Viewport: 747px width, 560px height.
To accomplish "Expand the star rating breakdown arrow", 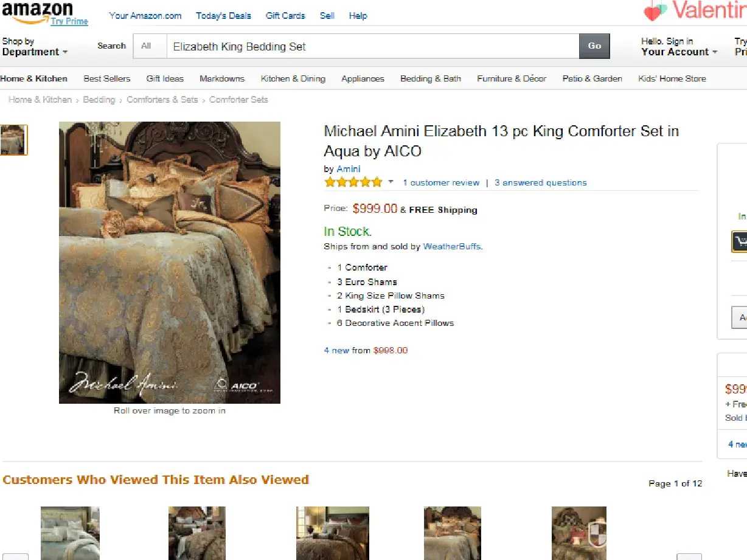I will pyautogui.click(x=391, y=182).
